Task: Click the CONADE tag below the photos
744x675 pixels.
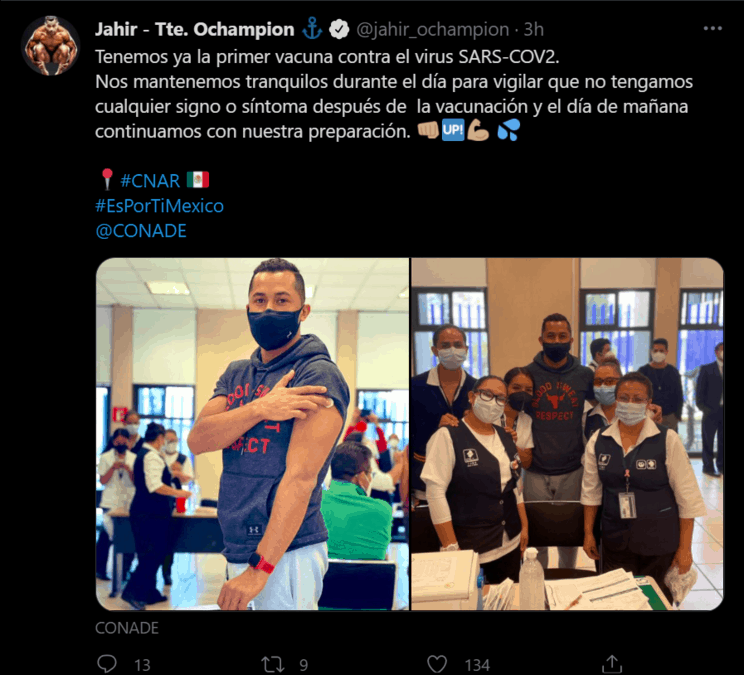Action: click(127, 628)
